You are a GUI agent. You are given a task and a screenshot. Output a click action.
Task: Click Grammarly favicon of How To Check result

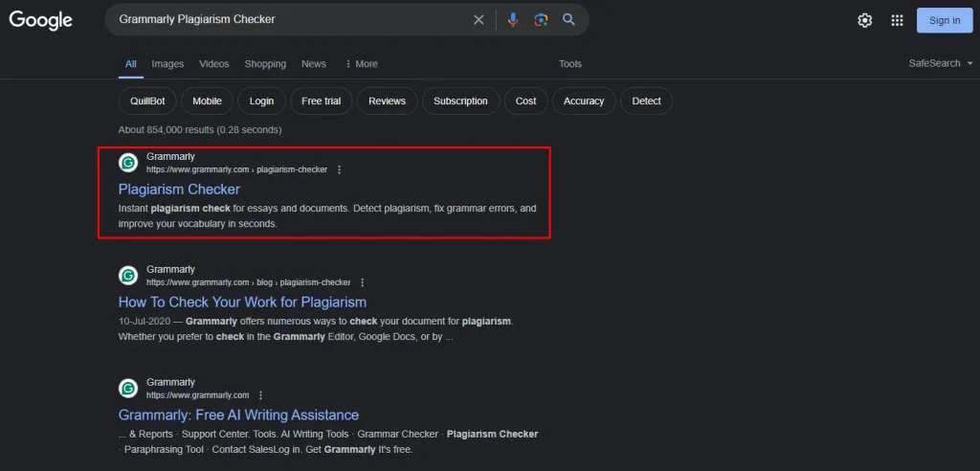click(128, 276)
